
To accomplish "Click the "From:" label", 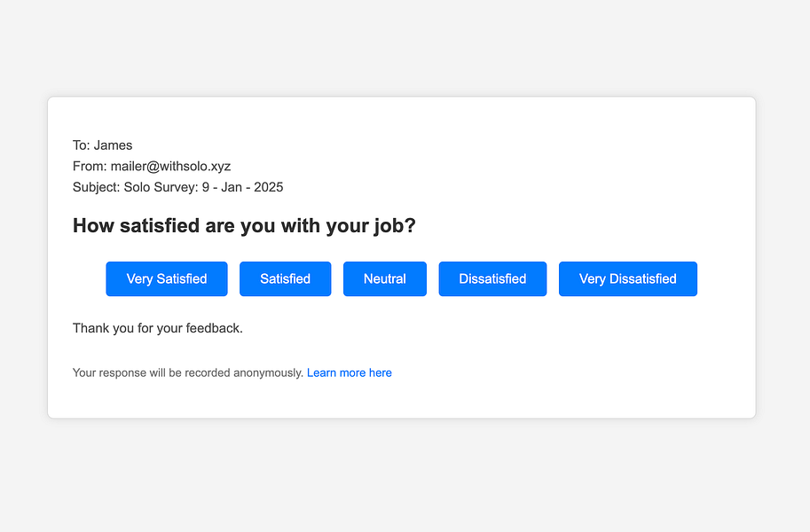I will click(x=90, y=166).
